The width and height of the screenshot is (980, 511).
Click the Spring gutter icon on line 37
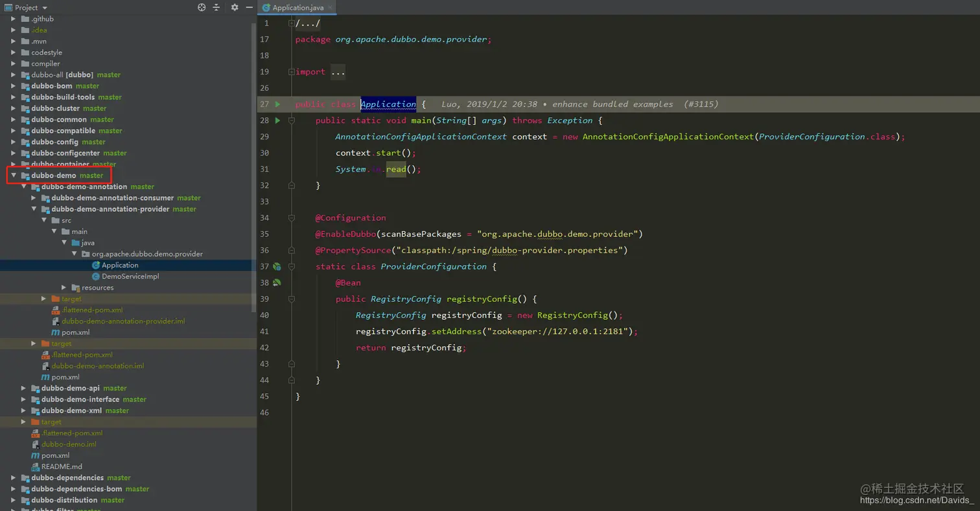(277, 266)
